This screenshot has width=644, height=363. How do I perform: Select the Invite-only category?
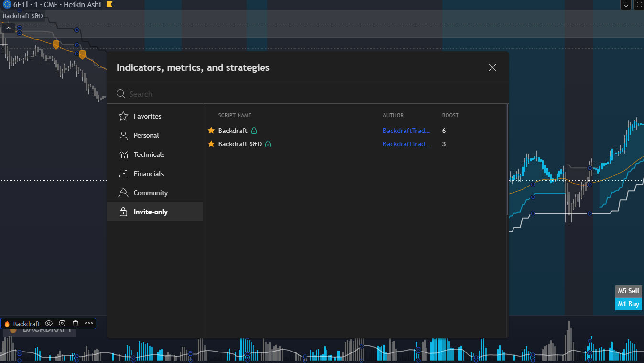click(155, 212)
